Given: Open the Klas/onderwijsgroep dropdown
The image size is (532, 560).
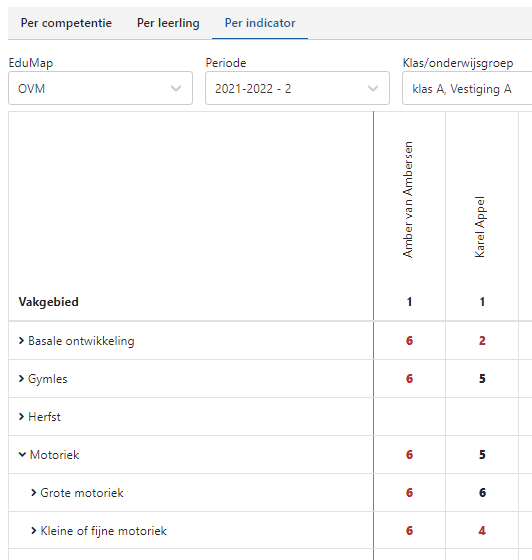Looking at the screenshot, I should coord(467,88).
